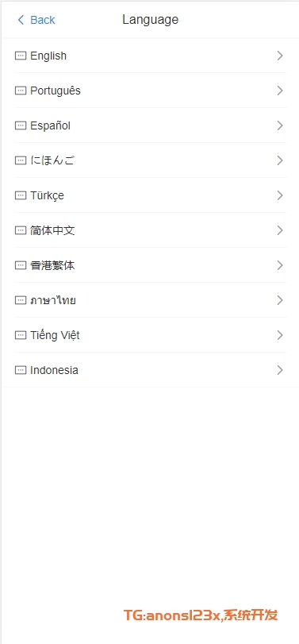The height and width of the screenshot is (644, 299).
Task: Select Português language
Action: tap(150, 91)
